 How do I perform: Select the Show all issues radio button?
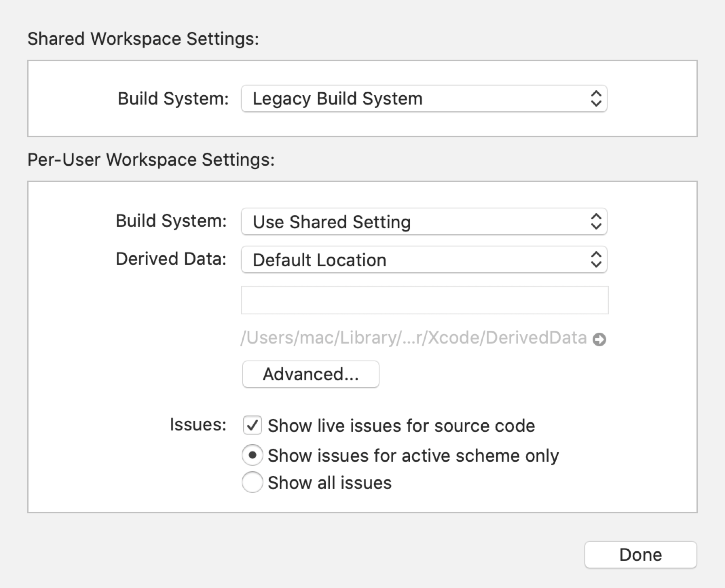pos(252,482)
